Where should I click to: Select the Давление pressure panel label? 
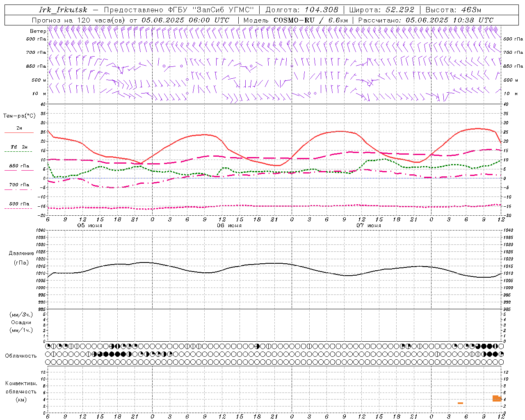(x=21, y=253)
